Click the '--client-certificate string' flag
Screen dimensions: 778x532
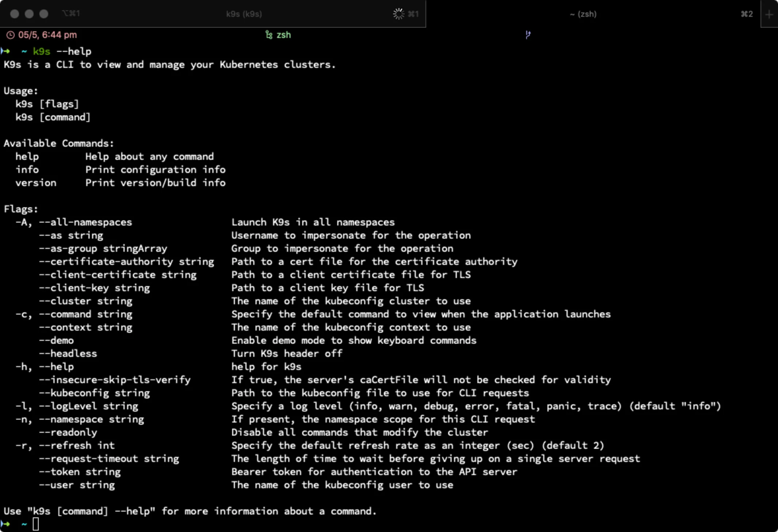(118, 275)
